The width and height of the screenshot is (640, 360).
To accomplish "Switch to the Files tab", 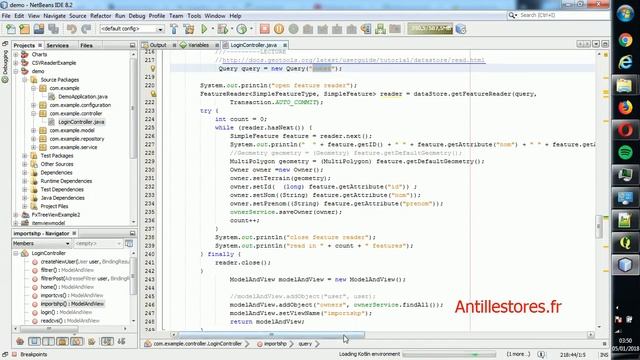I will click(86, 45).
